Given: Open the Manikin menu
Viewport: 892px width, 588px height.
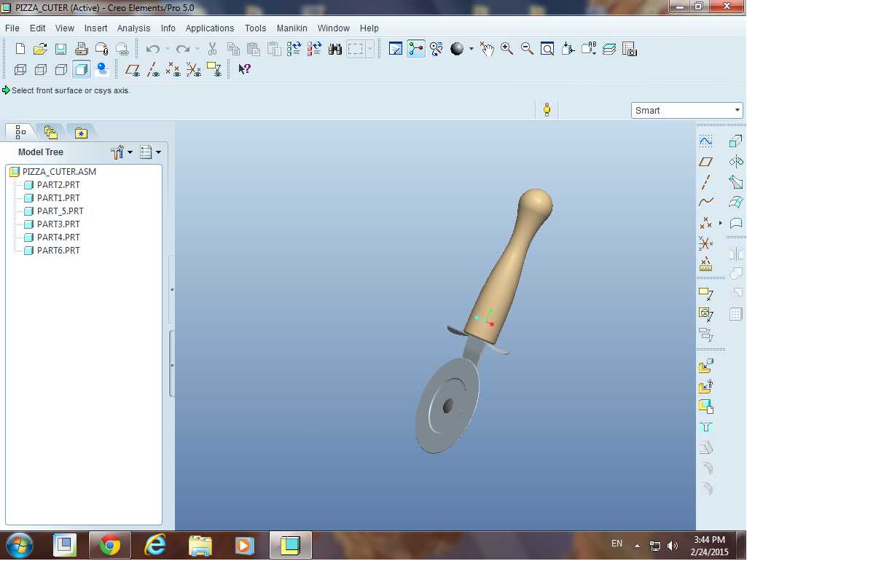Looking at the screenshot, I should tap(292, 28).
